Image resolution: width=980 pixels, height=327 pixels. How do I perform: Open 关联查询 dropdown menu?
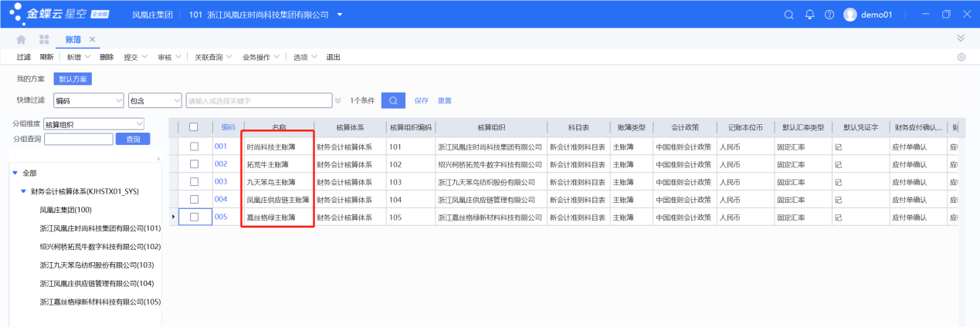[x=229, y=57]
